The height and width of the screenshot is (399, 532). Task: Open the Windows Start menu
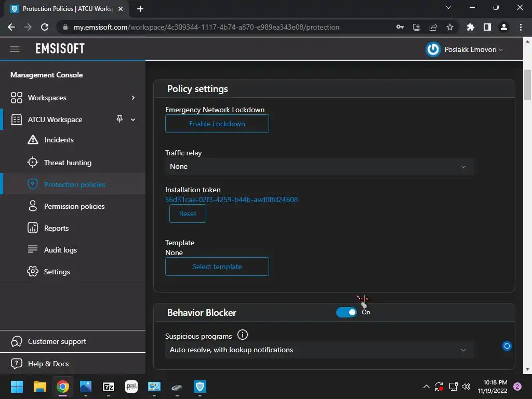(17, 387)
